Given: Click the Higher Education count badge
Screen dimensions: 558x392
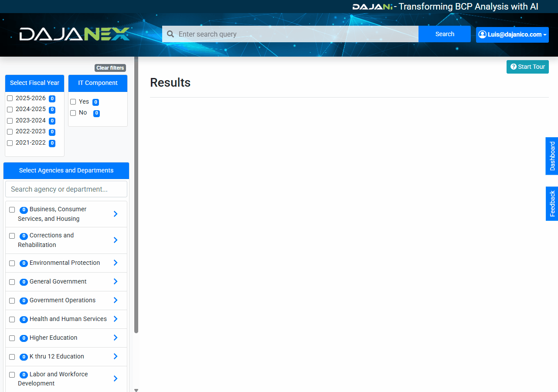Looking at the screenshot, I should coord(24,338).
